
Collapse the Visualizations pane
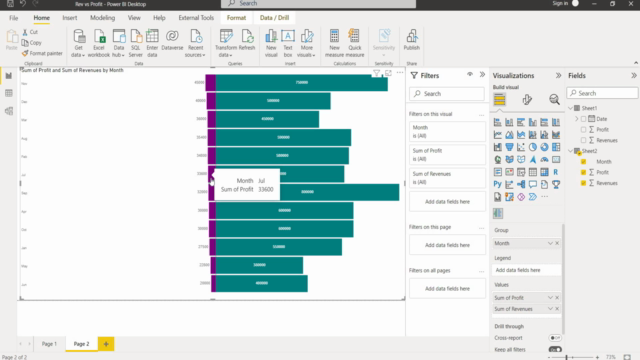pyautogui.click(x=558, y=76)
